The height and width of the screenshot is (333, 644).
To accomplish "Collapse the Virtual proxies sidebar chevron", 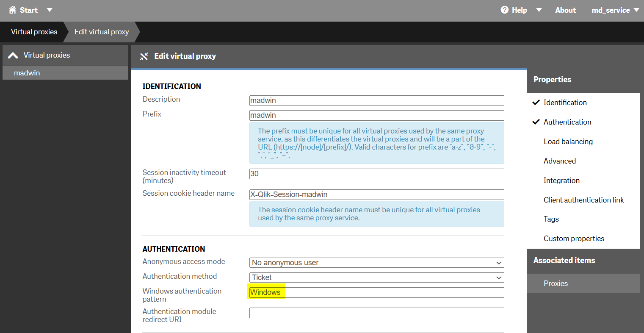I will click(13, 55).
